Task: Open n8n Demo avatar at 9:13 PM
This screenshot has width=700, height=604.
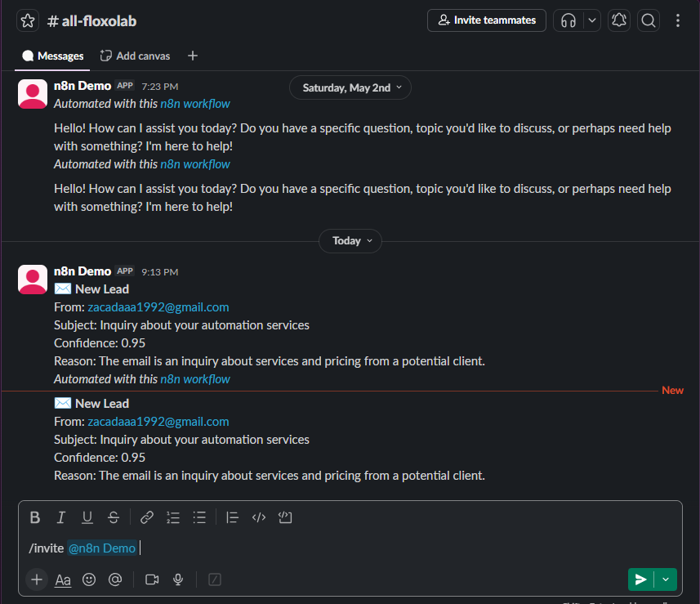Action: (33, 280)
